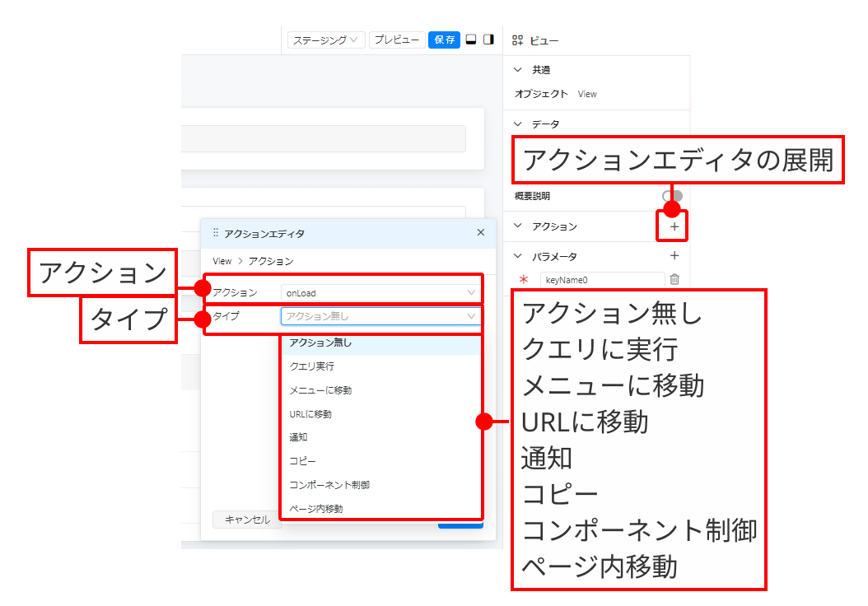Choose URLに移動 from the type list
This screenshot has width=868, height=606.
(310, 413)
